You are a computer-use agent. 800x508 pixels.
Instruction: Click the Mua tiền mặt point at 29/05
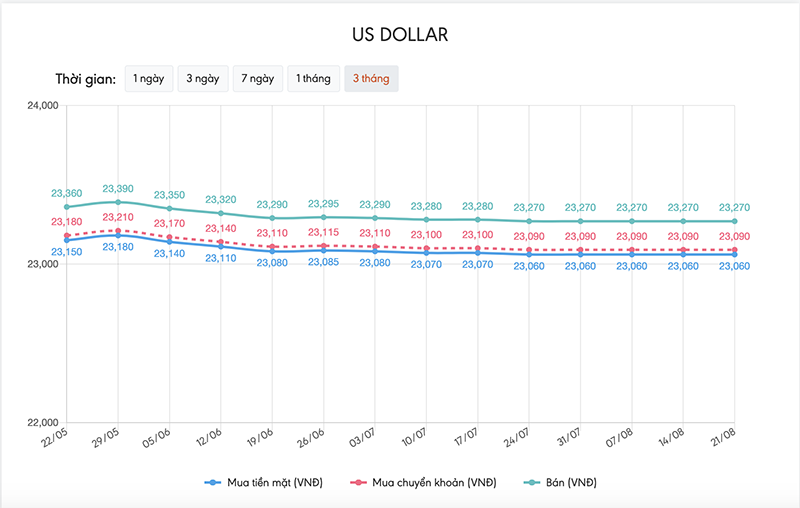click(118, 235)
